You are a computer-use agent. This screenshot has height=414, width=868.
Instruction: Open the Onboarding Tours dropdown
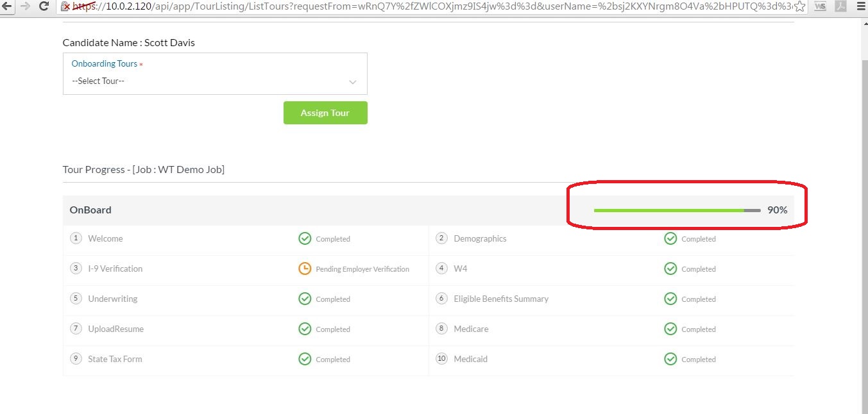pyautogui.click(x=215, y=81)
